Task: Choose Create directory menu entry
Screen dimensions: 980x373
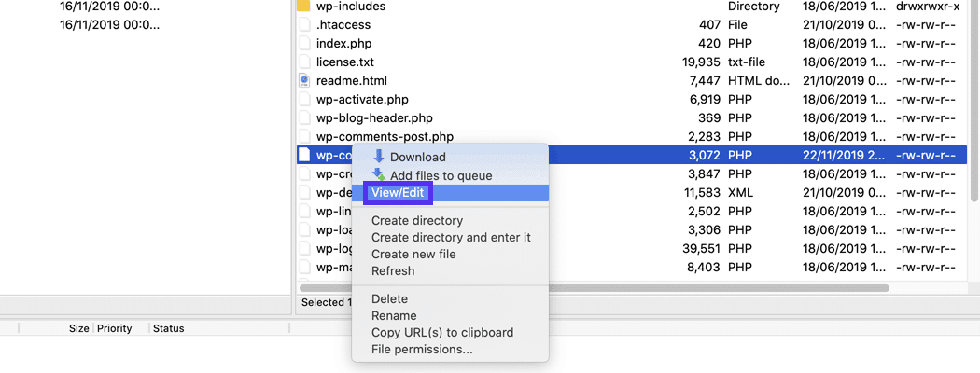Action: [416, 221]
